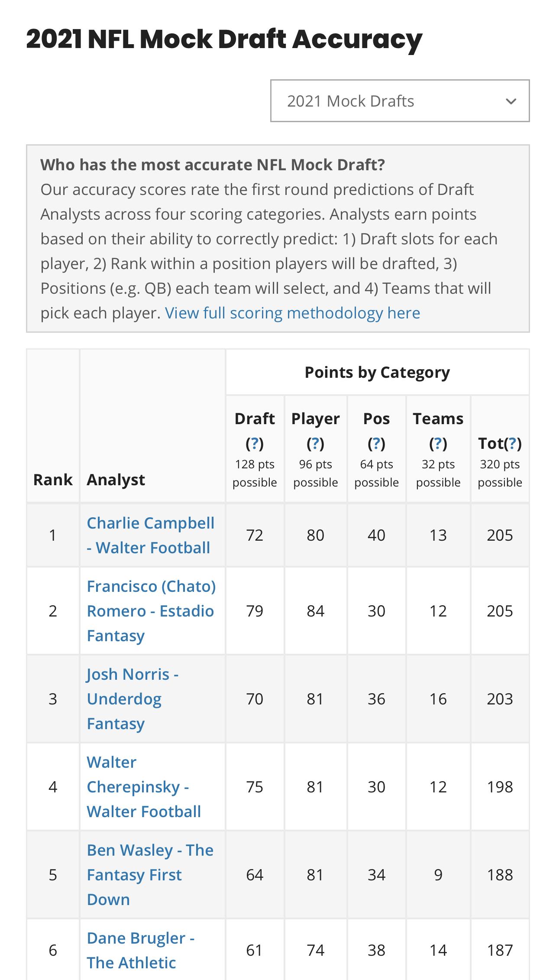
Task: Open Francisco (Chato) Romero - Estadio Fantasy link
Action: click(x=151, y=611)
